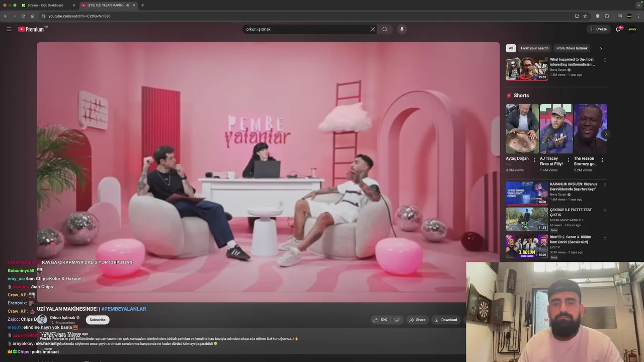Open the media controls toolbar icon
This screenshot has height=362, width=644.
pyautogui.click(x=620, y=16)
